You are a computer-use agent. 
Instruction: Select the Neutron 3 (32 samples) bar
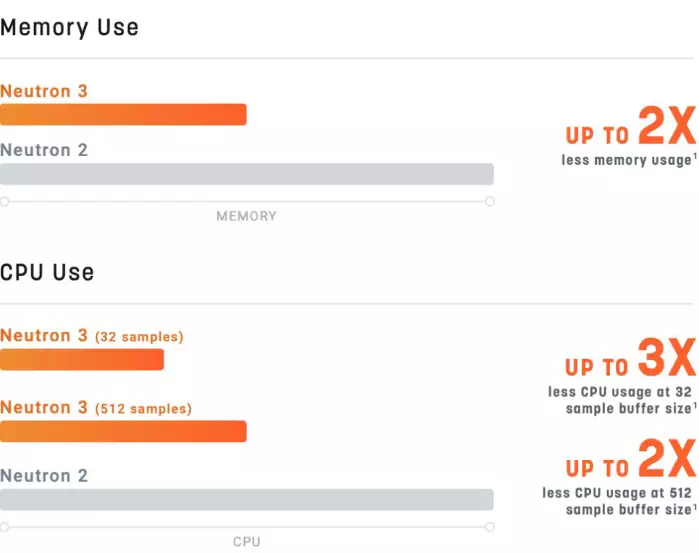pyautogui.click(x=82, y=359)
